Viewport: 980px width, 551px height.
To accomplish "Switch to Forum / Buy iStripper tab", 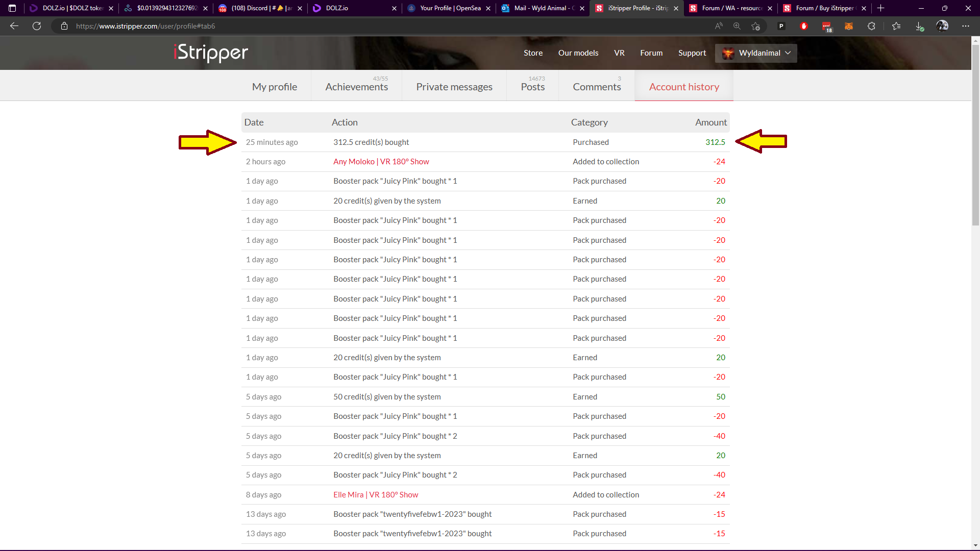I will 825,8.
